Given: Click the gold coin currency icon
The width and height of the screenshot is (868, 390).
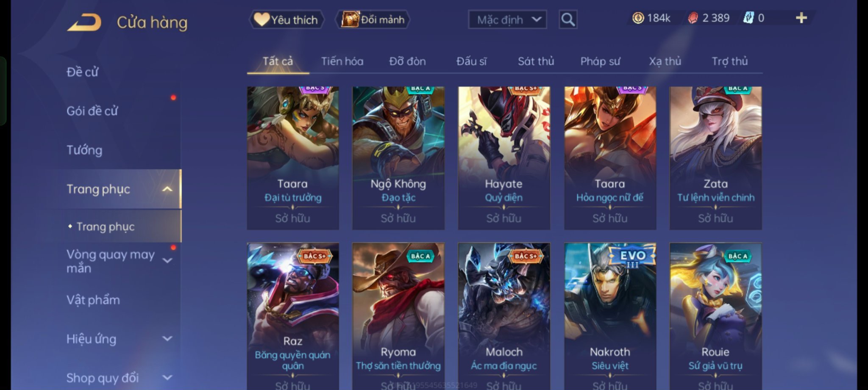Looking at the screenshot, I should click(638, 18).
